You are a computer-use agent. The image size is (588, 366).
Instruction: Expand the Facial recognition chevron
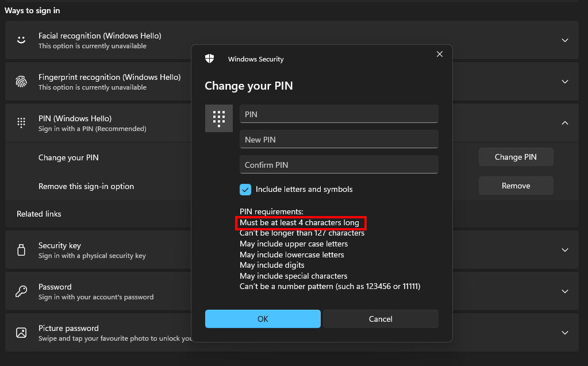click(565, 40)
